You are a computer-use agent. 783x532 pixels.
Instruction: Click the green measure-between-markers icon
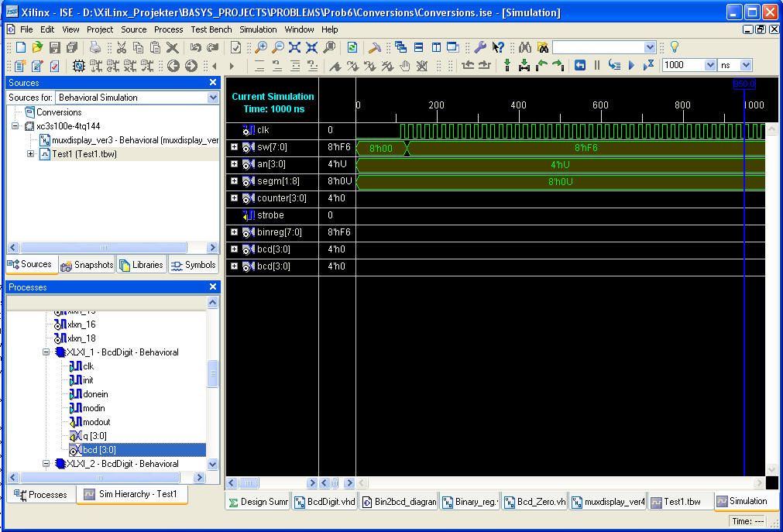524,65
